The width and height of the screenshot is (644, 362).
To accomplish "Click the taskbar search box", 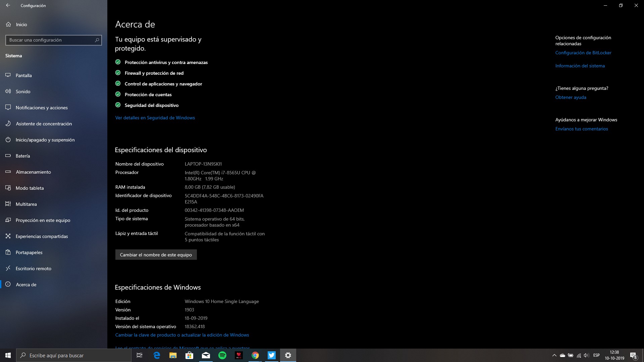I will tap(74, 355).
